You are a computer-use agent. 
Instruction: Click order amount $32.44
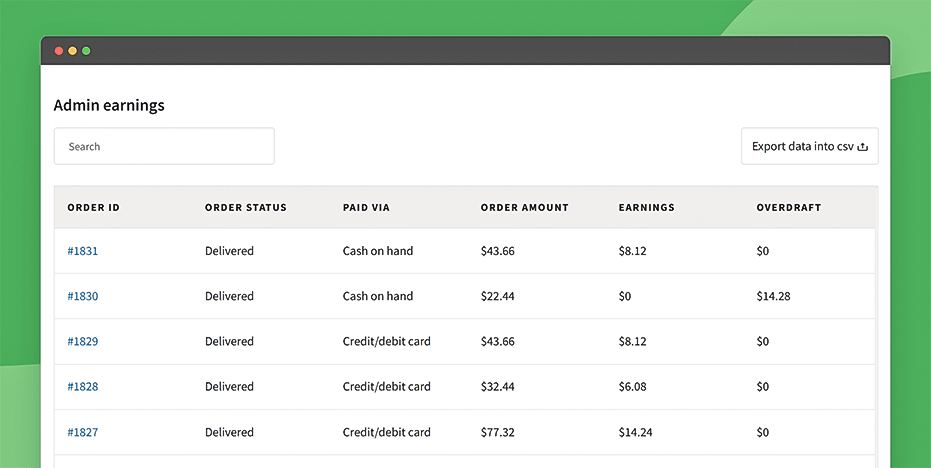click(x=498, y=387)
